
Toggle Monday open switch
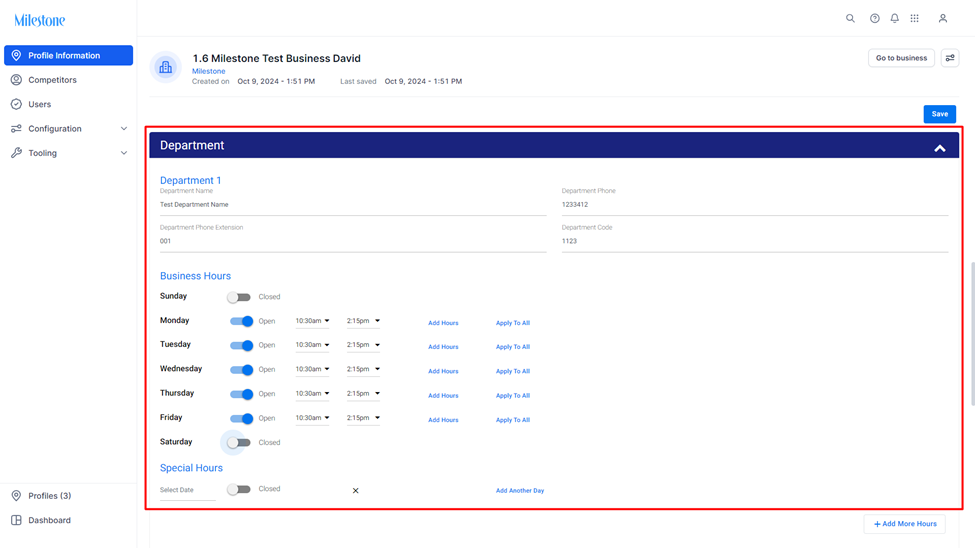click(x=241, y=322)
